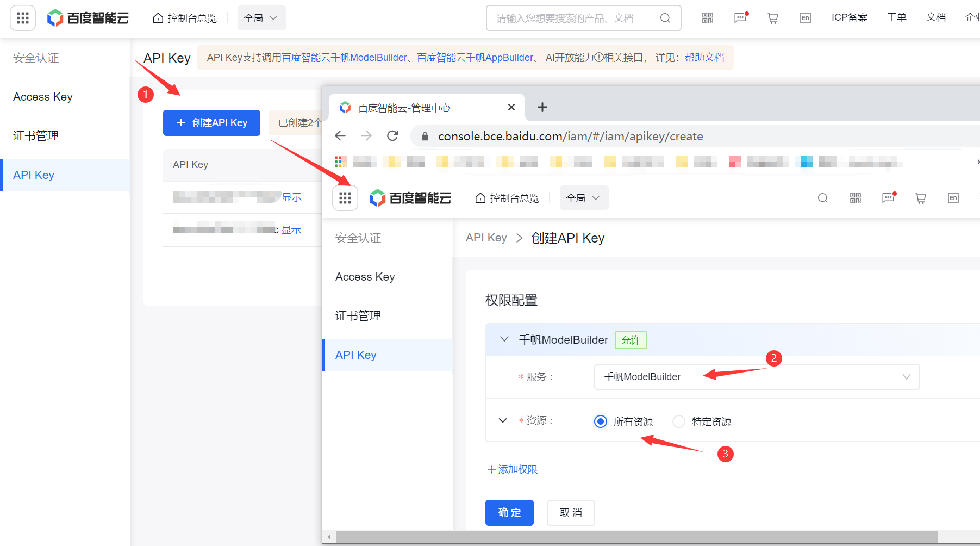Viewport: 980px width, 546px height.
Task: Click 添加权限 link
Action: pyautogui.click(x=513, y=469)
